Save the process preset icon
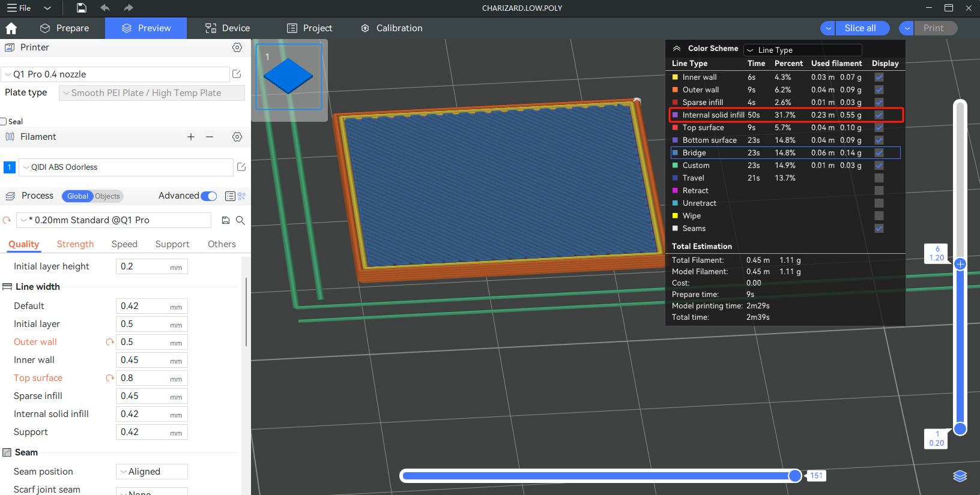This screenshot has width=980, height=495. 226,220
